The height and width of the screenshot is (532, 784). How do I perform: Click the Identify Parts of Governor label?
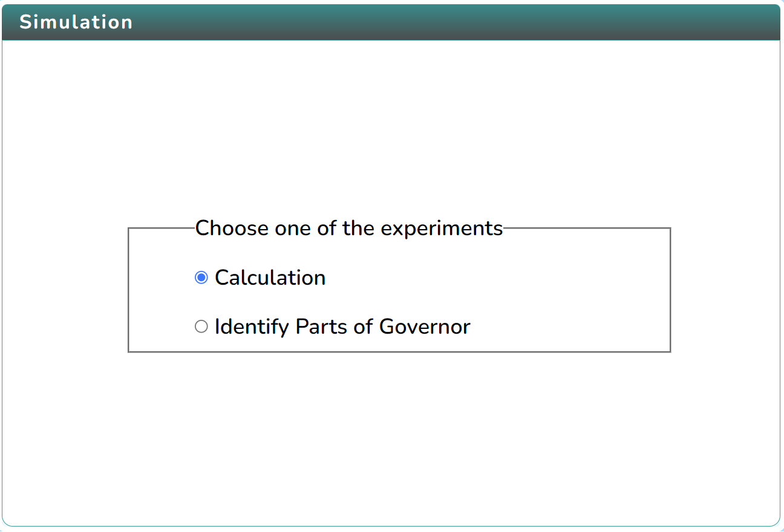[x=342, y=327]
